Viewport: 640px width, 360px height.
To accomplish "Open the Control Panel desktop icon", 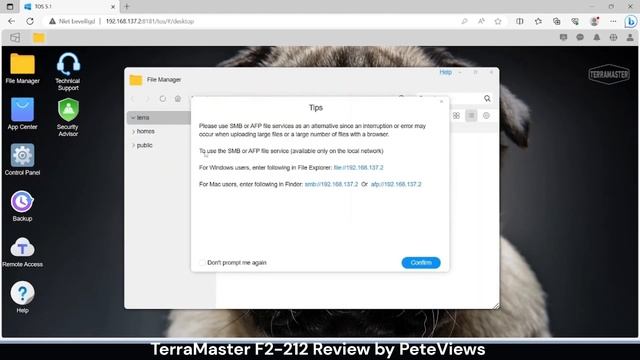I will (x=22, y=160).
